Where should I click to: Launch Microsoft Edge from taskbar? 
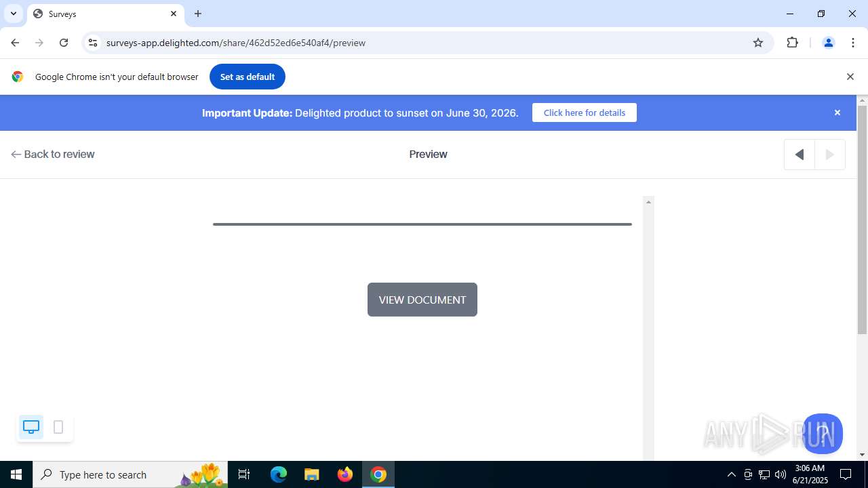(279, 474)
